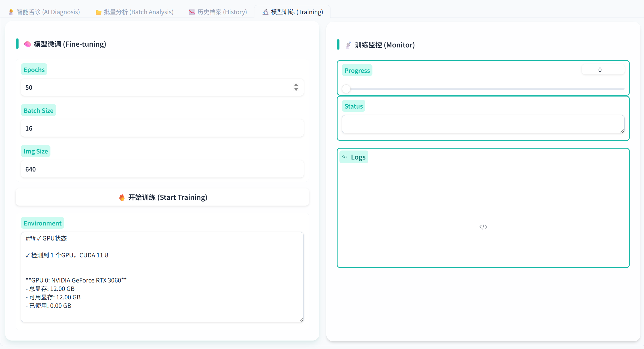
Task: Click the flame icon on Start Training
Action: click(122, 197)
